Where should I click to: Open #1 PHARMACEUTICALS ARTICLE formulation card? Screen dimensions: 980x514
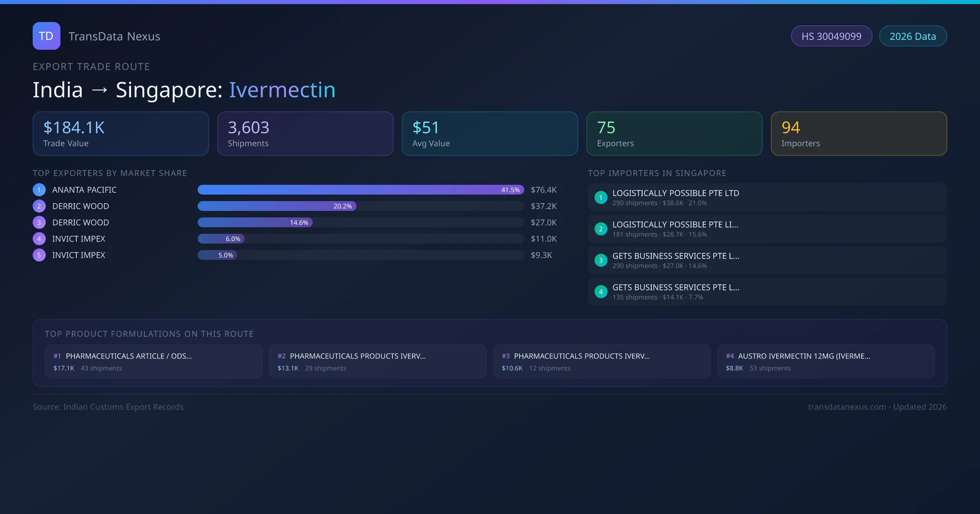154,361
